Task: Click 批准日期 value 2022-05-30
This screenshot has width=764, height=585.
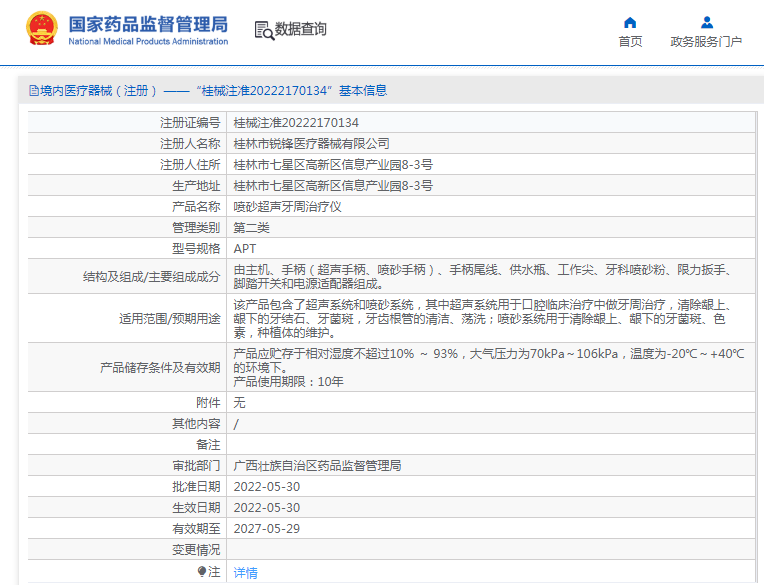Action: [x=267, y=487]
